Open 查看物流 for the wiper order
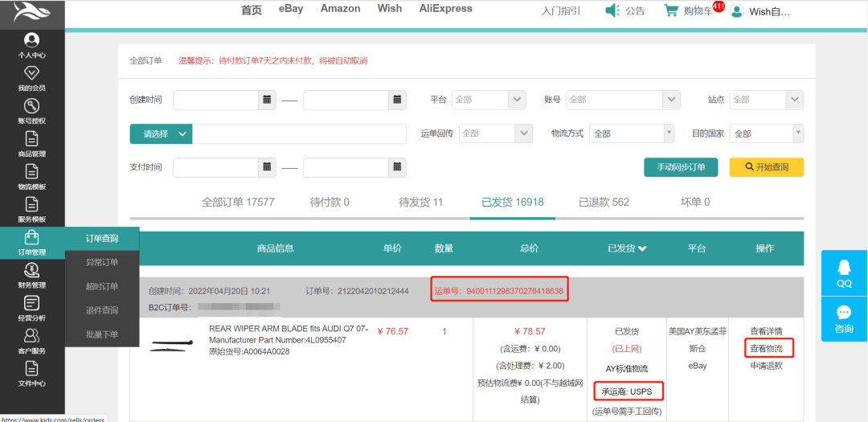The height and width of the screenshot is (422, 868). [766, 348]
